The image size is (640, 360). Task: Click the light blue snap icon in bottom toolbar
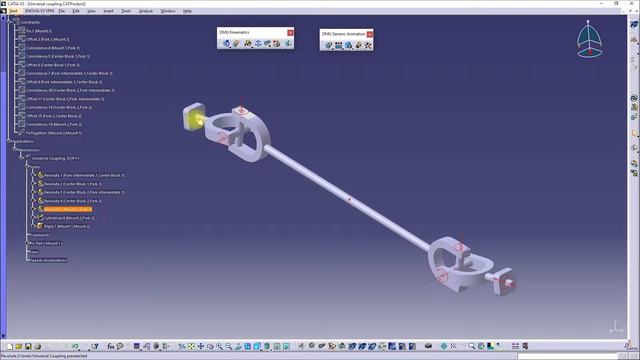click(444, 346)
